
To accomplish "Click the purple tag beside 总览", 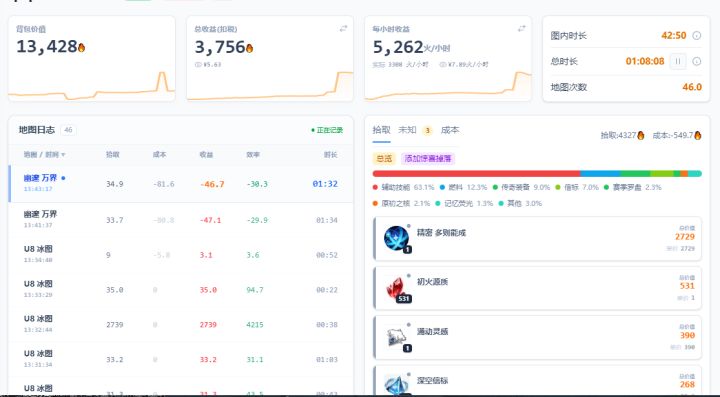I will 428,159.
